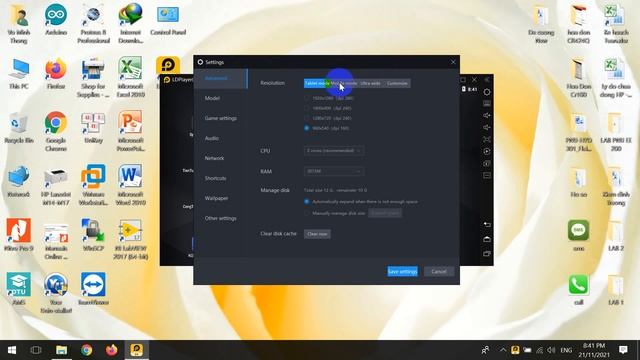Click Save settings button
640x360 pixels.
point(402,271)
